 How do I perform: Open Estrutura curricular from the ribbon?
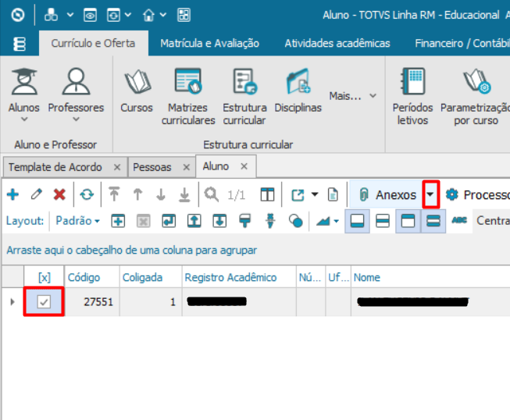[x=244, y=95]
